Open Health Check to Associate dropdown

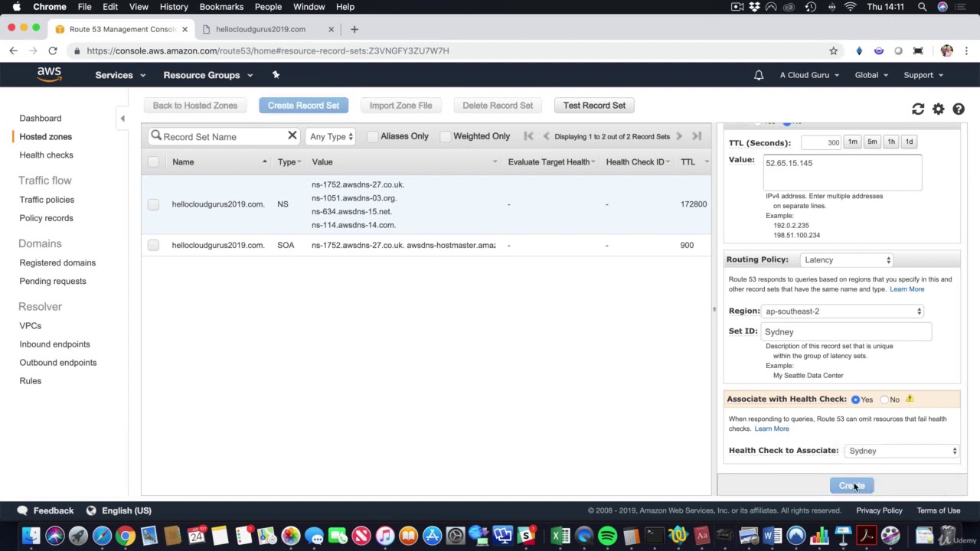pos(902,451)
